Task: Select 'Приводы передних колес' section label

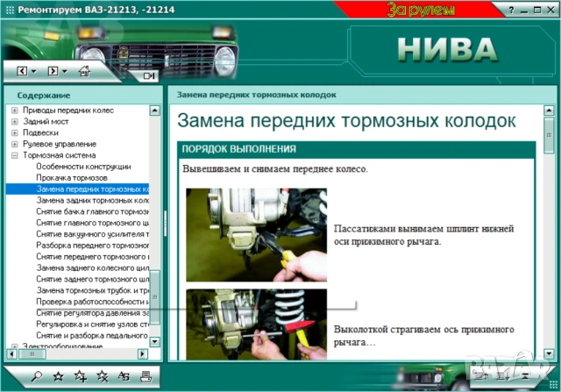Action: 68,110
